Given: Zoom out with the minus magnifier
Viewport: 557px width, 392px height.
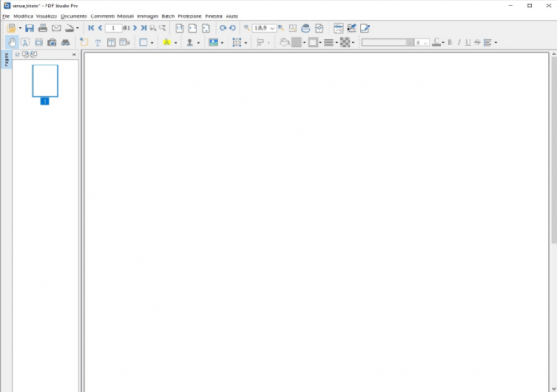Looking at the screenshot, I should pos(247,27).
